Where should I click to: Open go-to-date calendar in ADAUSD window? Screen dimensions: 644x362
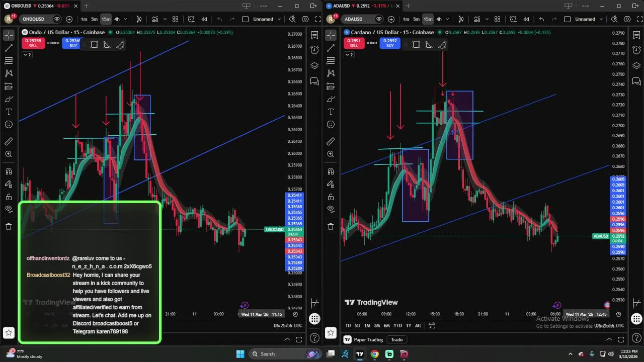(432, 325)
